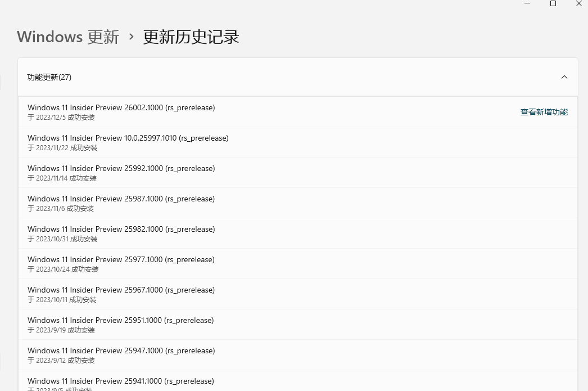Click the 2023/10/11 成功安装 date text
The image size is (588, 391).
(x=62, y=300)
